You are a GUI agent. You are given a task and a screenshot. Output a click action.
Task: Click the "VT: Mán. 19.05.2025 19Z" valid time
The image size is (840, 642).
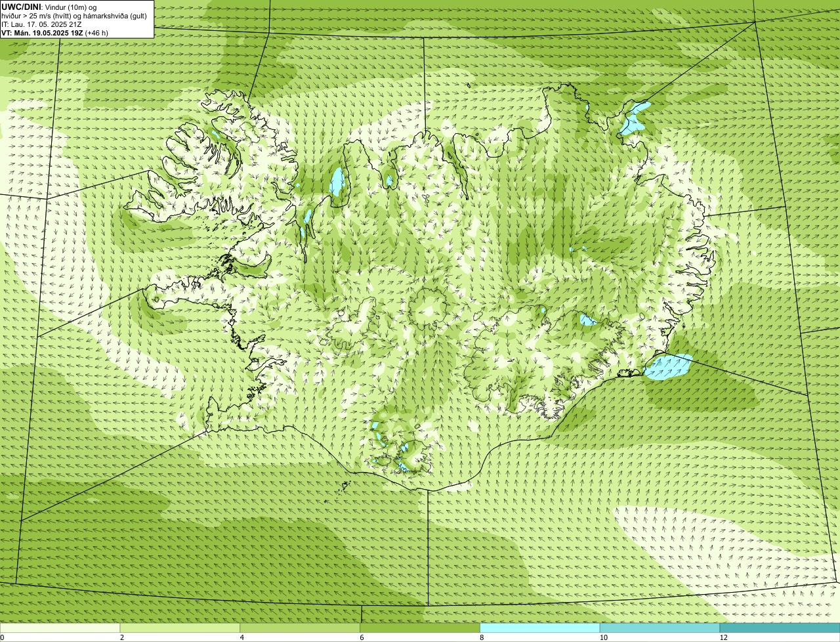point(42,33)
